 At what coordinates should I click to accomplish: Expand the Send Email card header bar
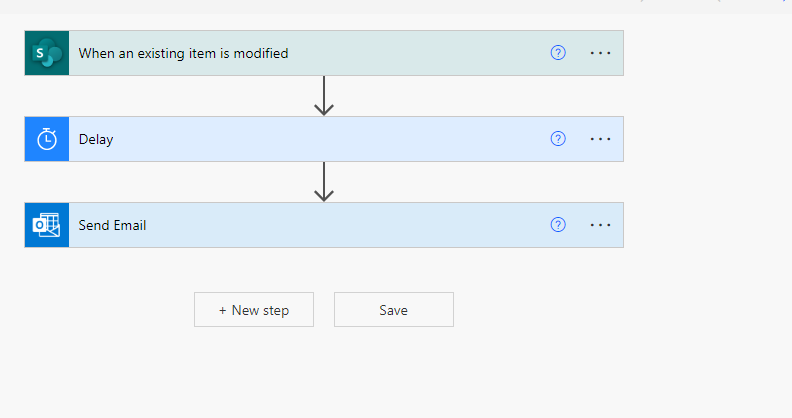point(324,225)
